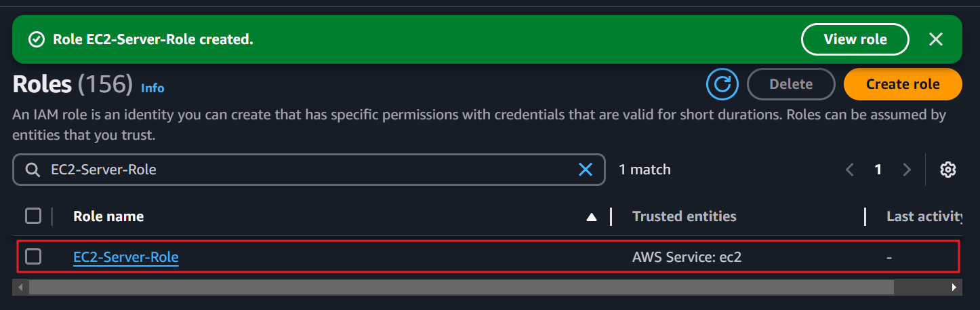Click the search magnifier icon
The height and width of the screenshot is (310, 980).
pyautogui.click(x=33, y=170)
